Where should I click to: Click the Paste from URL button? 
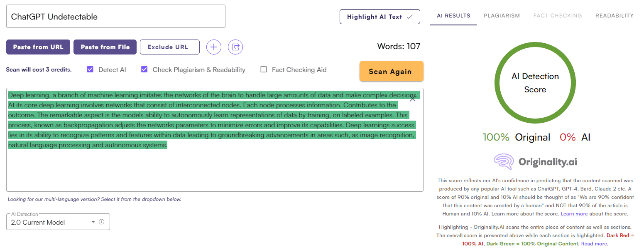(38, 47)
